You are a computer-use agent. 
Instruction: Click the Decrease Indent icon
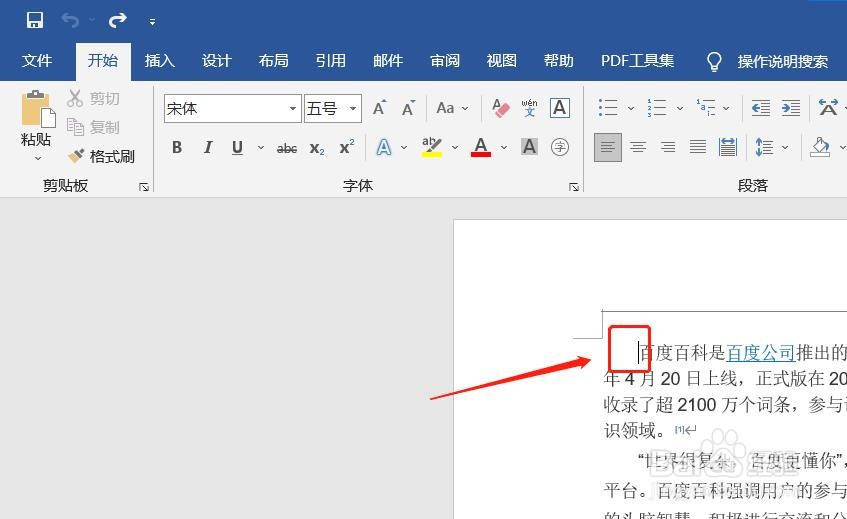(x=761, y=108)
